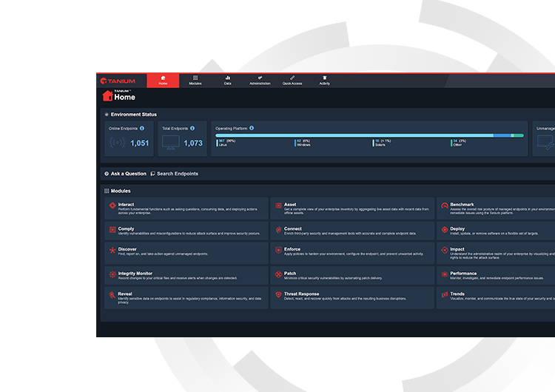Open the Administration menu

pos(260,81)
